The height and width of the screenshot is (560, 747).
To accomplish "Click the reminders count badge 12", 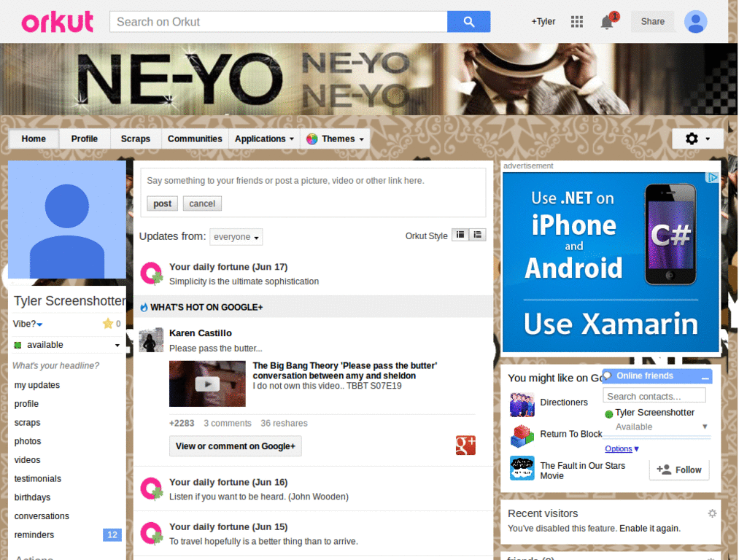I will click(112, 534).
